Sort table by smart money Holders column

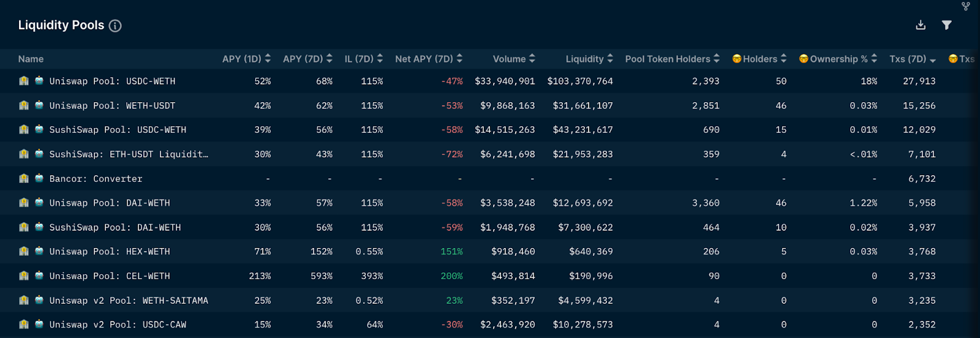click(x=759, y=59)
